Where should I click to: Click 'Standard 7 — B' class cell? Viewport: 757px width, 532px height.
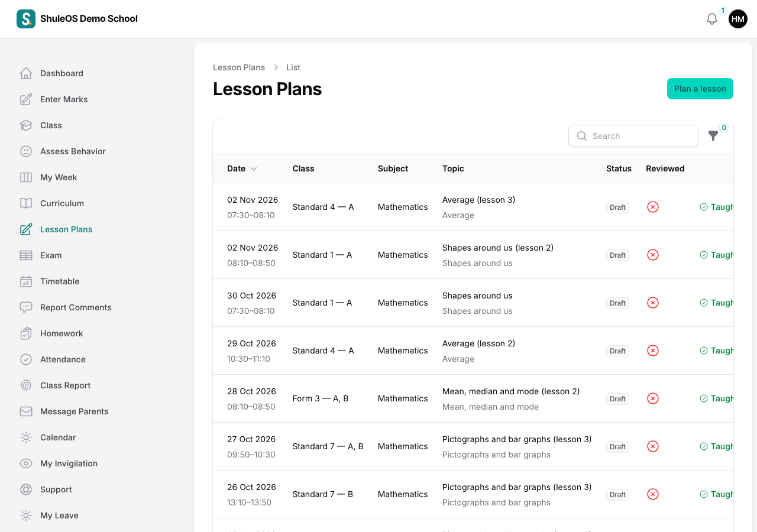click(x=323, y=494)
